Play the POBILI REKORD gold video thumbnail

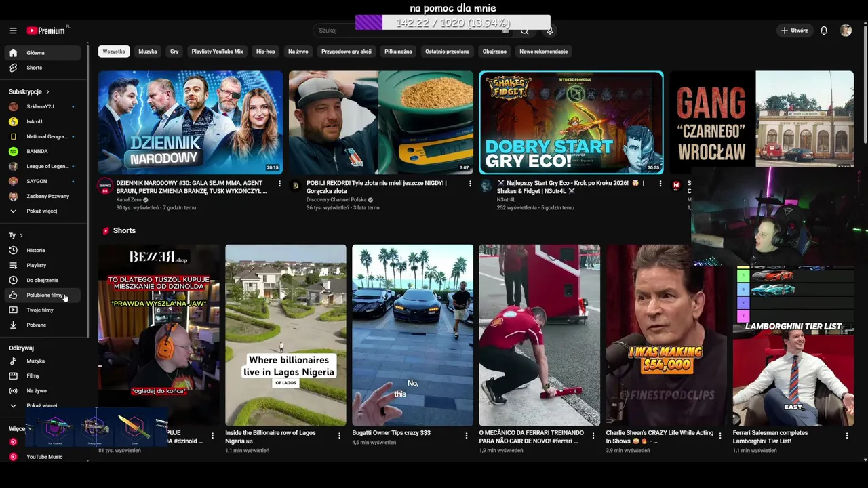coord(381,123)
